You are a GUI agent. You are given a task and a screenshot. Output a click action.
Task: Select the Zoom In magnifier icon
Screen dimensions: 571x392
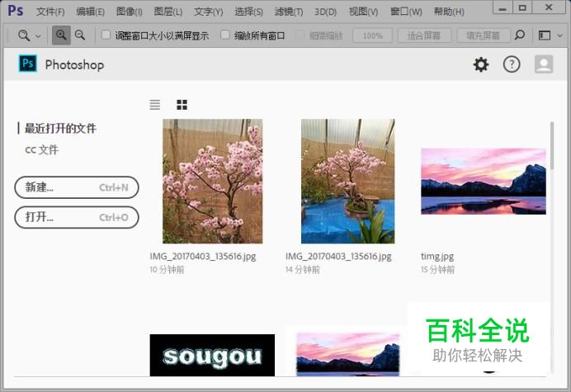click(x=61, y=35)
